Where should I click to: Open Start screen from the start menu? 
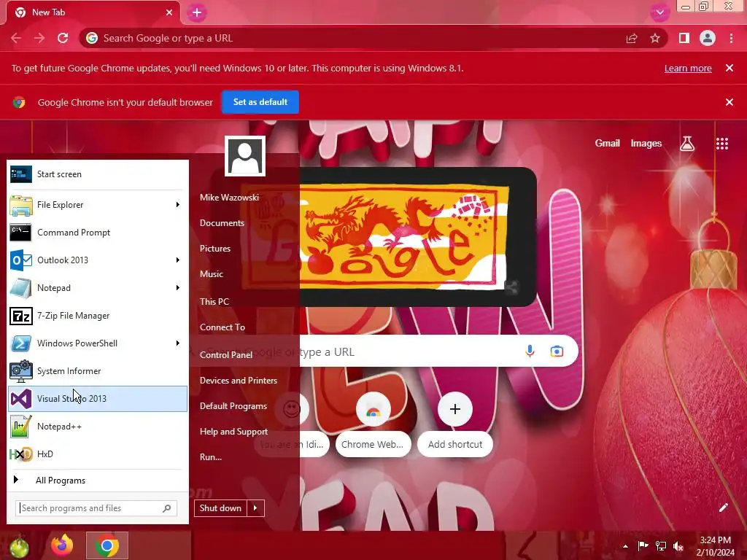[97, 174]
